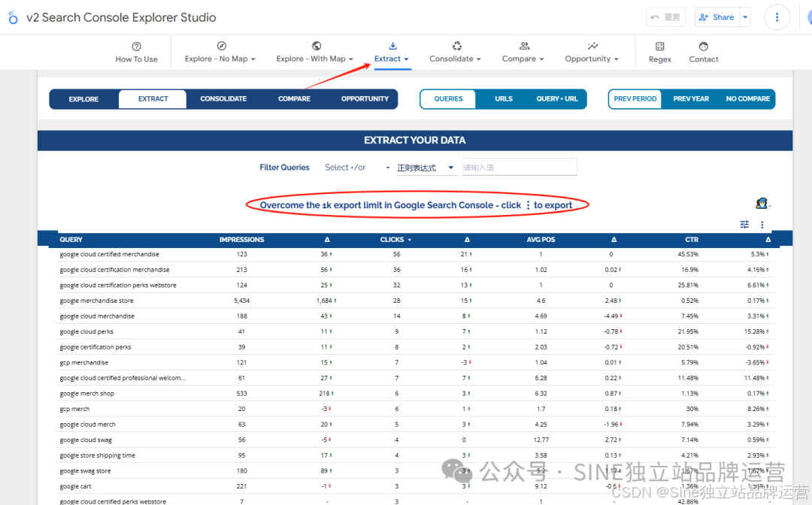Open the How To Use page
Image resolution: width=812 pixels, height=505 pixels.
click(136, 53)
